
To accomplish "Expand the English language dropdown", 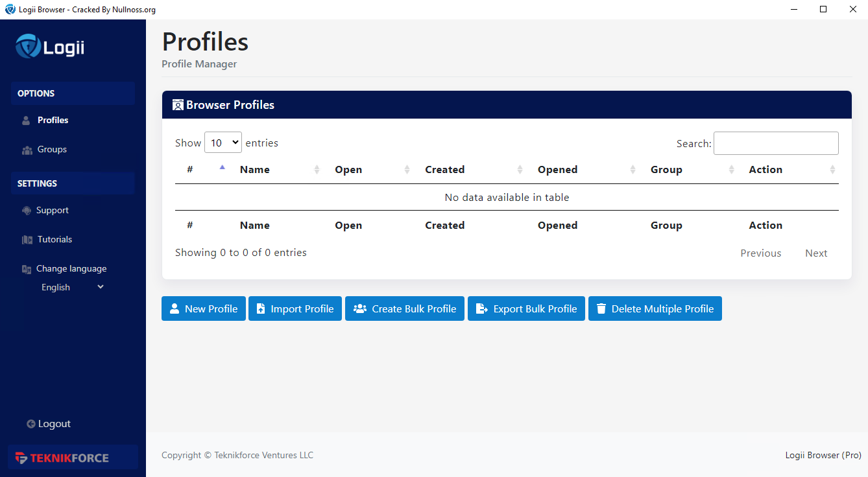I will 73,287.
